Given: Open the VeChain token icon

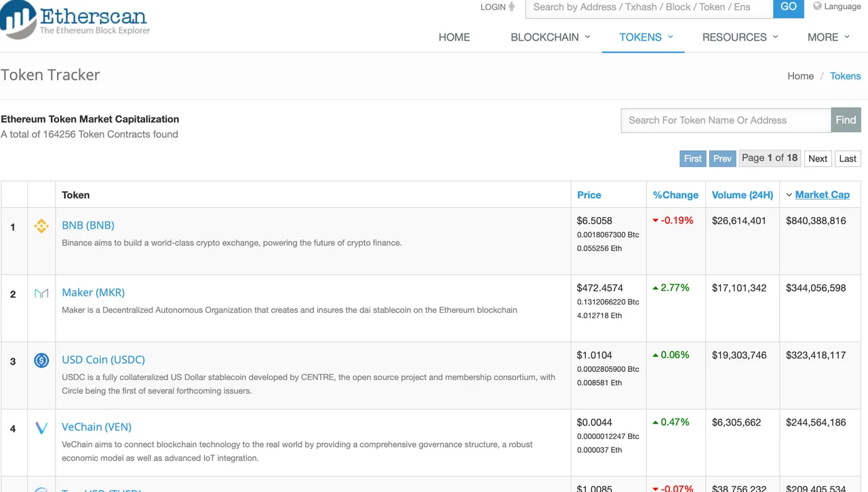Looking at the screenshot, I should click(41, 428).
